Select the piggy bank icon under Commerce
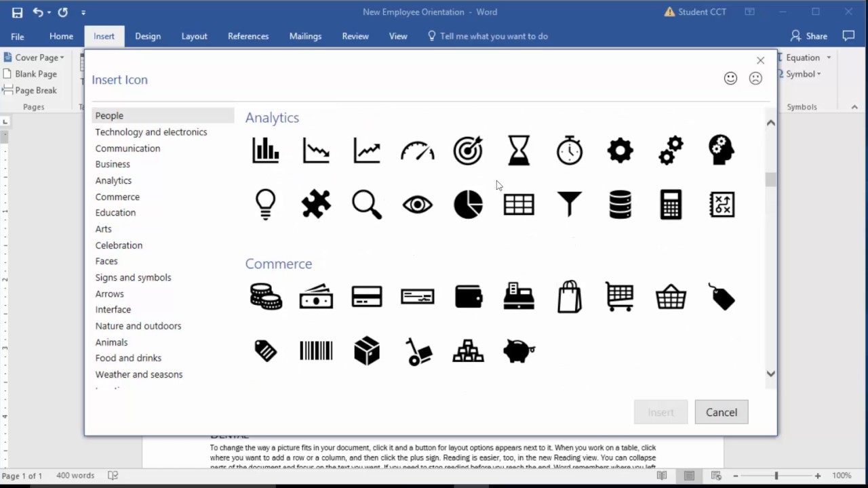 pyautogui.click(x=519, y=350)
